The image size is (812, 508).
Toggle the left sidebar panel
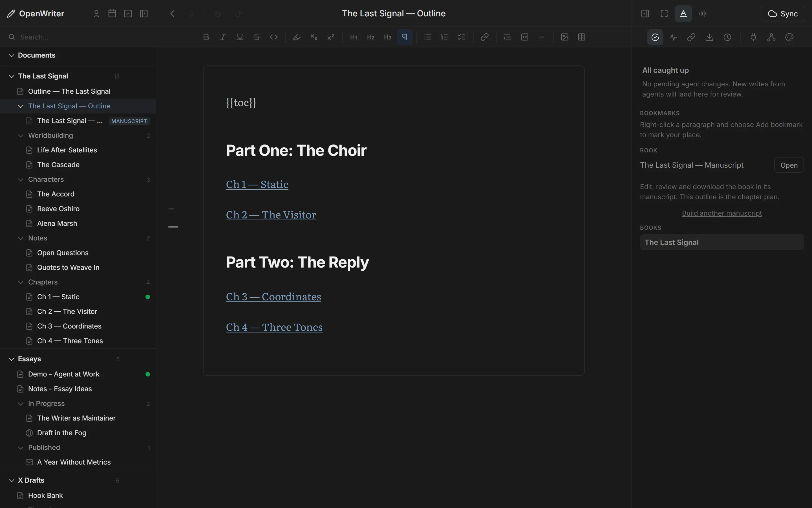coord(144,14)
